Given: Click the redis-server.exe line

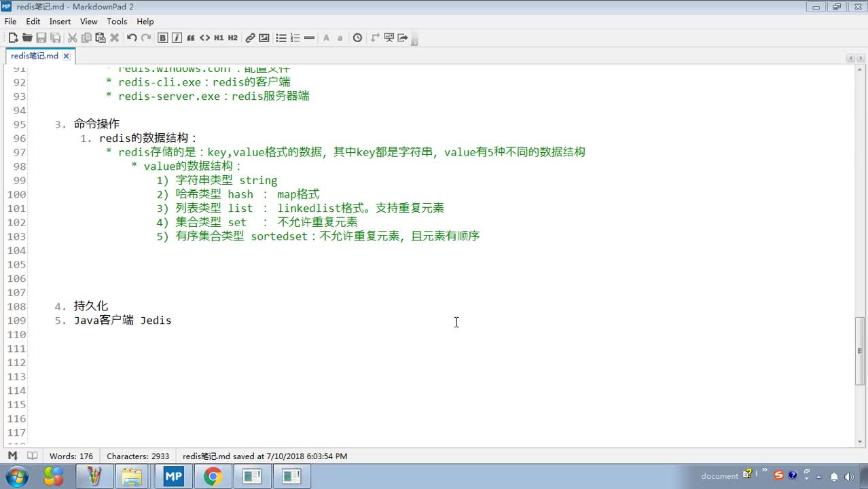Looking at the screenshot, I should [x=207, y=96].
